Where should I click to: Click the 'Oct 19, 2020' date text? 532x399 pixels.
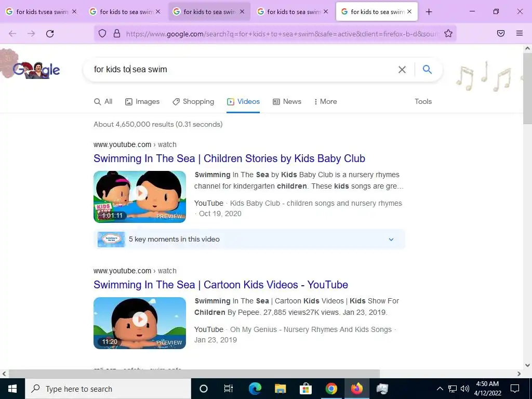pyautogui.click(x=220, y=214)
